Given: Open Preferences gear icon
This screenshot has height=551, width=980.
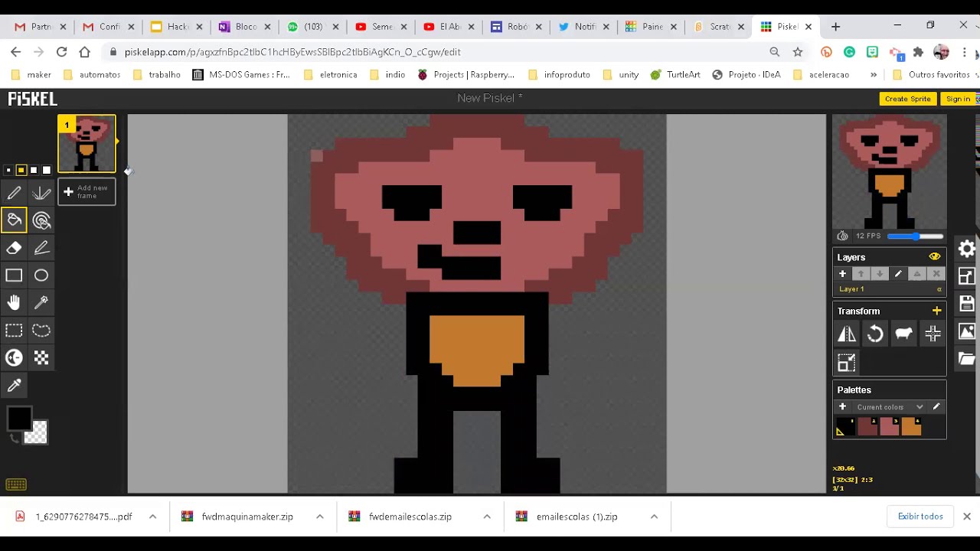Looking at the screenshot, I should tap(967, 249).
